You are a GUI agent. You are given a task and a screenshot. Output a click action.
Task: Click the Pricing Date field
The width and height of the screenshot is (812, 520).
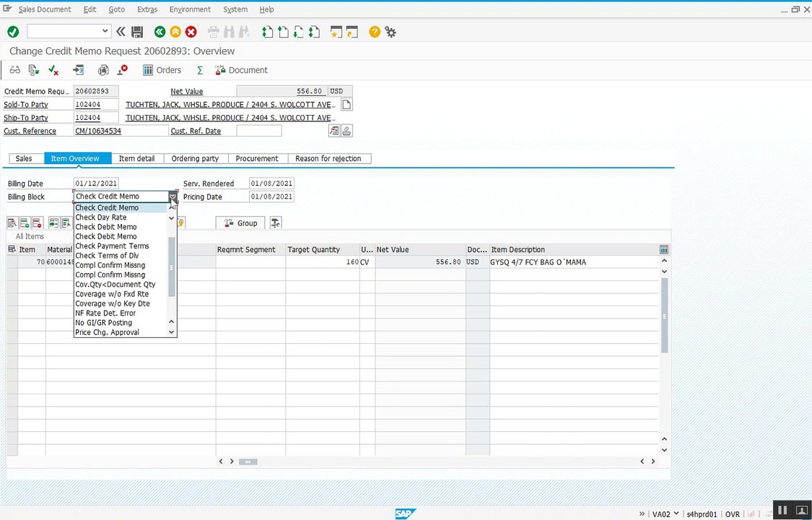pyautogui.click(x=271, y=196)
